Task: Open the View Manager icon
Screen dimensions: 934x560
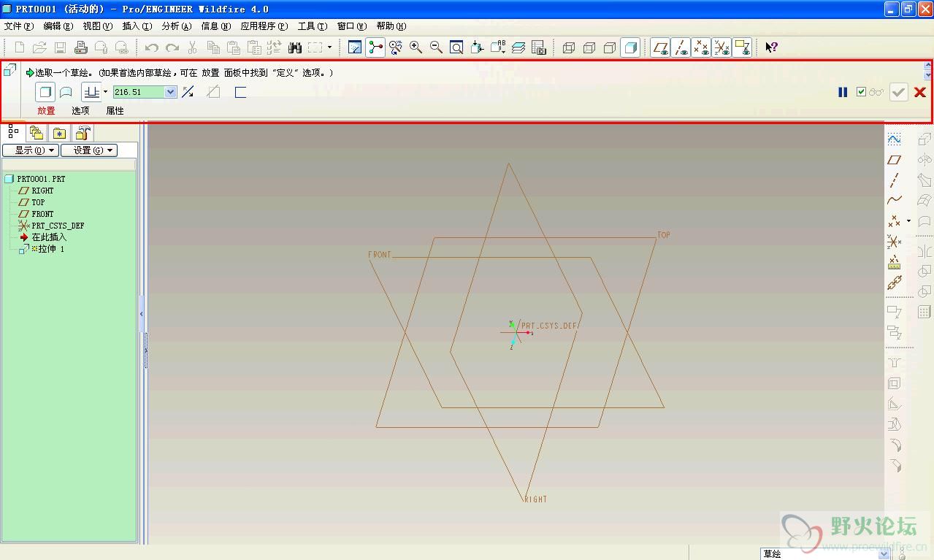Action: pyautogui.click(x=539, y=47)
